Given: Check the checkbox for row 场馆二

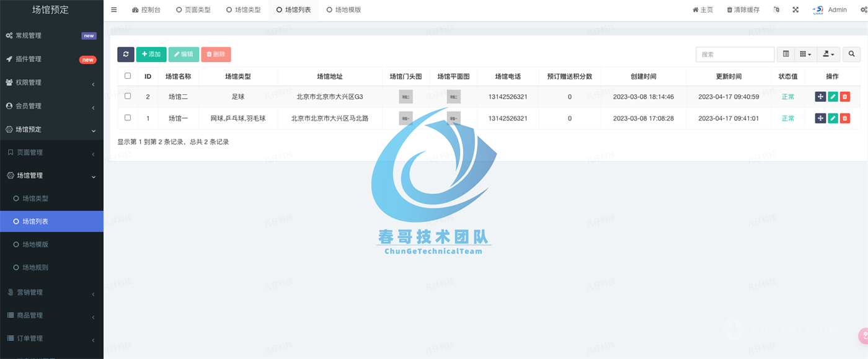Looking at the screenshot, I should pos(128,97).
